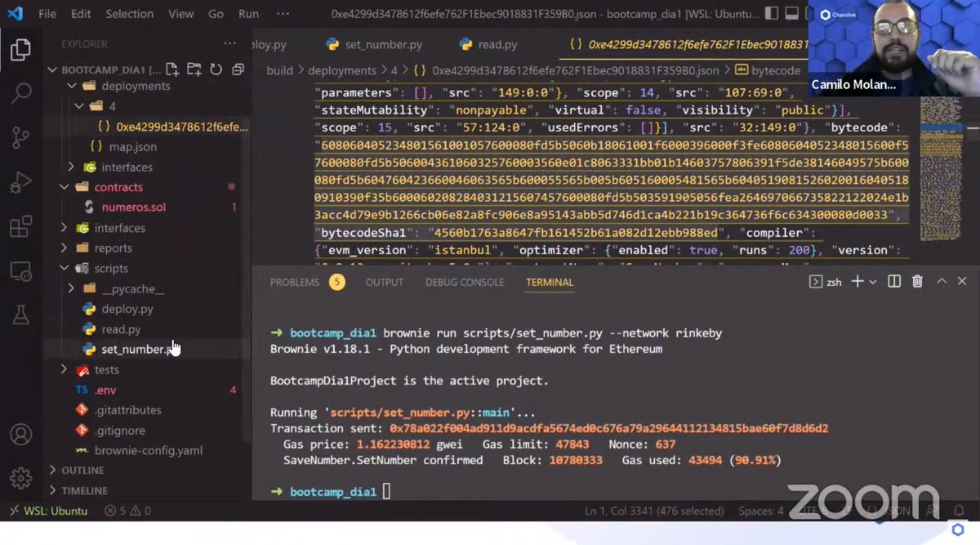
Task: Open brownie-config.yaml in Explorer
Action: [x=148, y=450]
